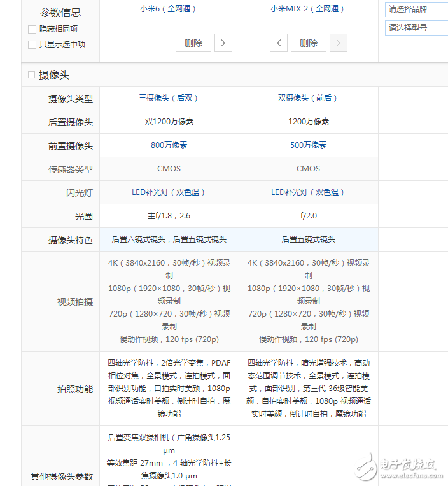Open 请选择品牌 brand dropdown
Viewport: 448px width, 486px height.
tap(416, 10)
